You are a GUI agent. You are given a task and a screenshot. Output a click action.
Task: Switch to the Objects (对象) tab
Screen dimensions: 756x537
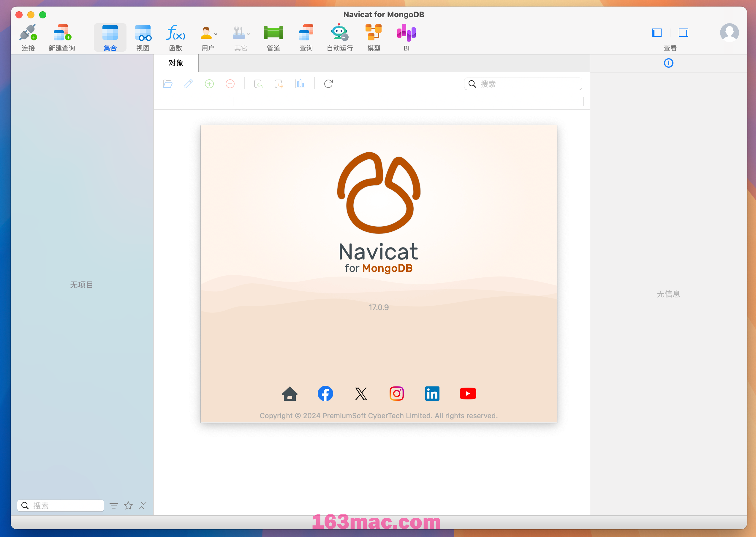(176, 63)
